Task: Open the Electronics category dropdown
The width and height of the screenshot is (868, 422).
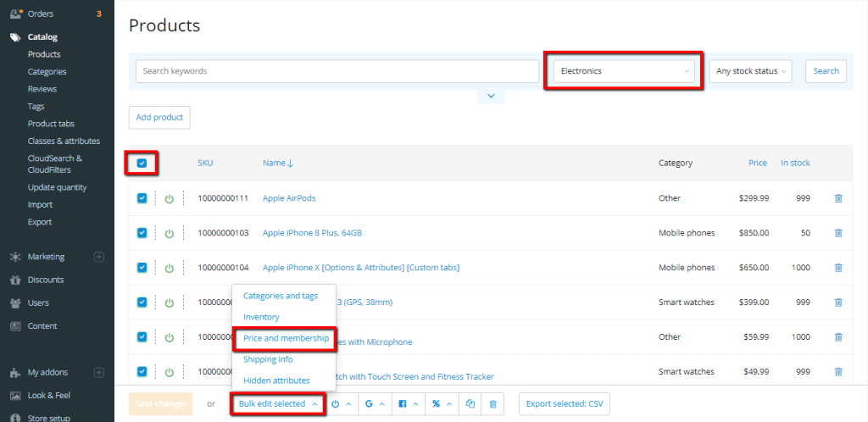Action: (624, 71)
